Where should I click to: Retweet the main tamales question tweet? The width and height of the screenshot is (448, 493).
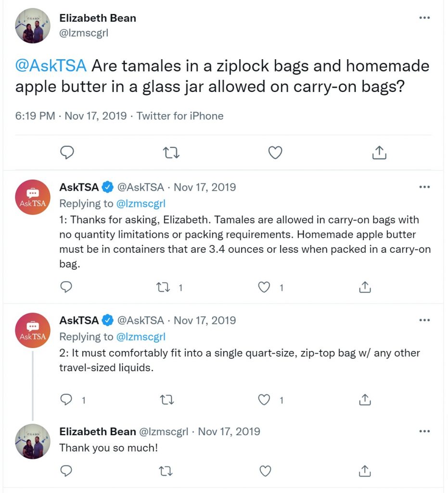coord(171,153)
